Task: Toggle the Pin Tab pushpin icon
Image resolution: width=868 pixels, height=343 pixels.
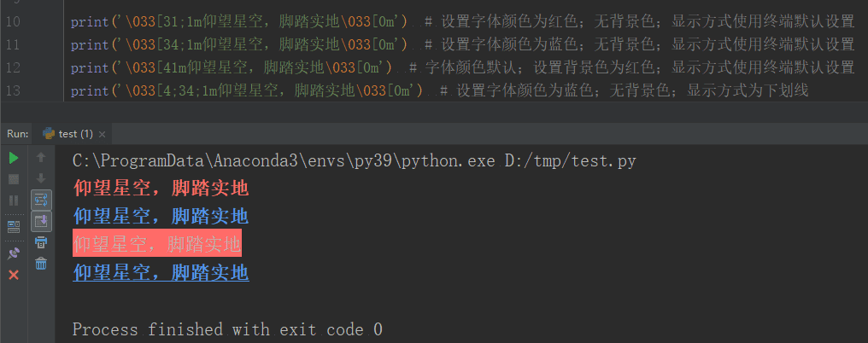Action: click(14, 253)
